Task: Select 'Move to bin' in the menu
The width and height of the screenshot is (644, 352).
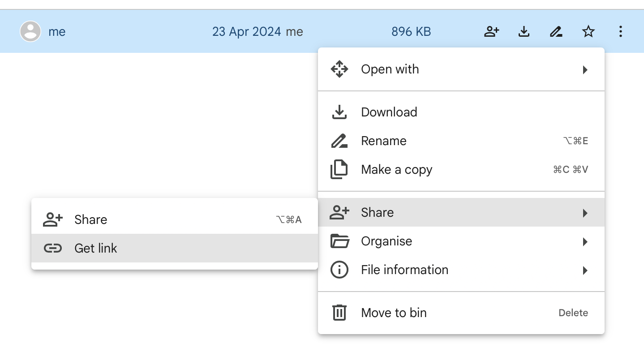Action: [x=461, y=313]
